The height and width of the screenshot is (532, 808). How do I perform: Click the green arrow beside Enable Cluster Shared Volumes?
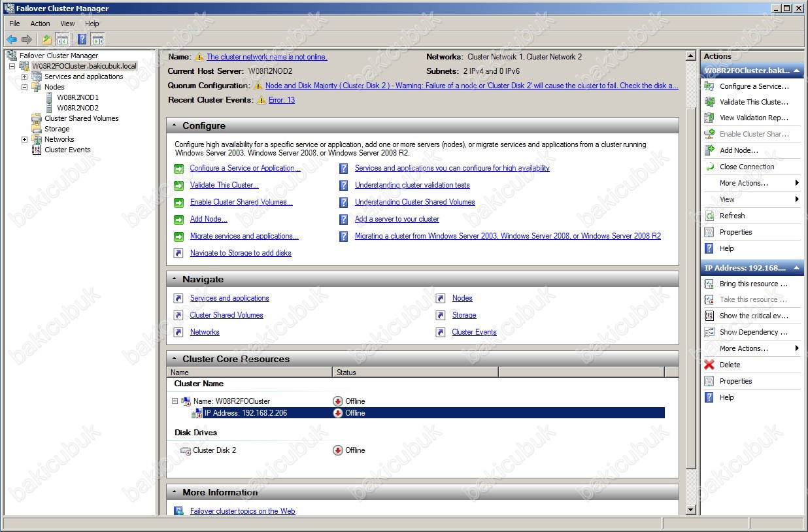click(179, 203)
